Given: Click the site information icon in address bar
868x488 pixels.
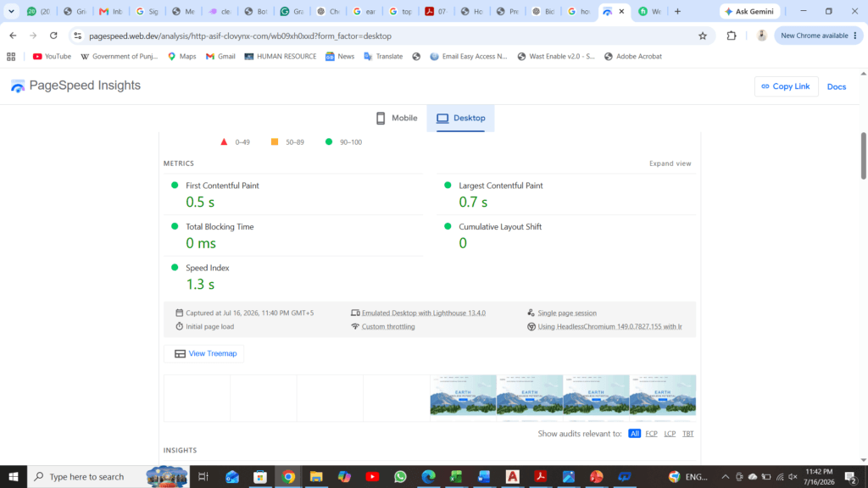Looking at the screenshot, I should [x=77, y=36].
